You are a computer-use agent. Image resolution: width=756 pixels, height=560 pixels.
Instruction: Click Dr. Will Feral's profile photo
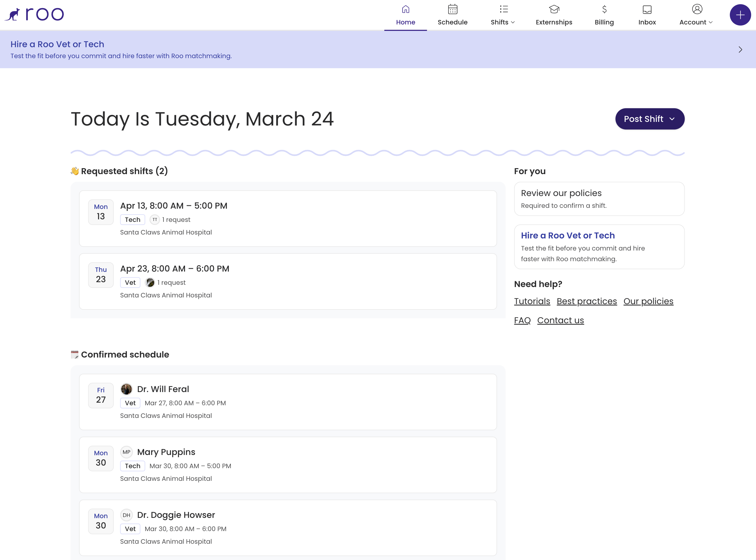tap(126, 389)
